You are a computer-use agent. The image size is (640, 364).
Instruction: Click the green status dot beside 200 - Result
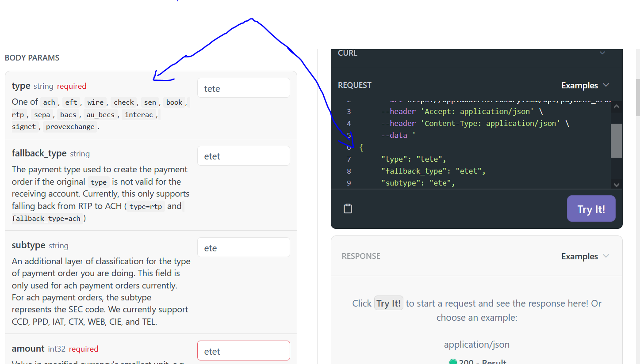[x=453, y=361]
